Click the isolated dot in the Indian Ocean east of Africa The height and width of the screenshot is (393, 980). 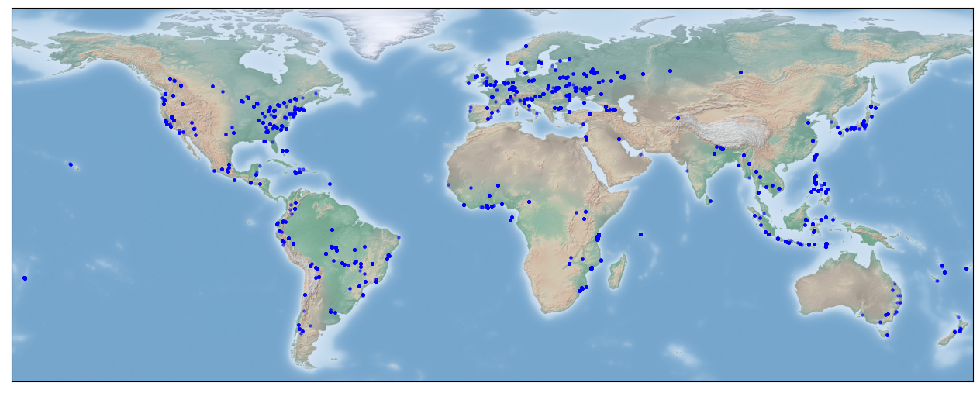(x=640, y=234)
